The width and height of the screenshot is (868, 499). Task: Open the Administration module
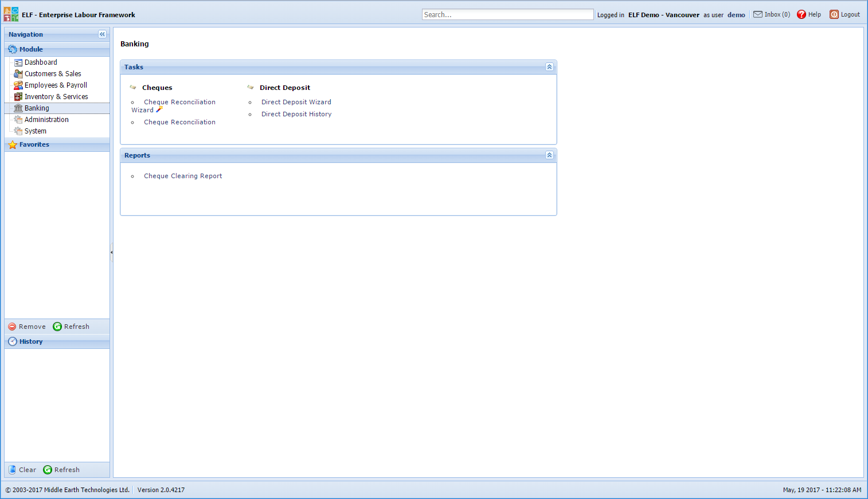[x=45, y=119]
